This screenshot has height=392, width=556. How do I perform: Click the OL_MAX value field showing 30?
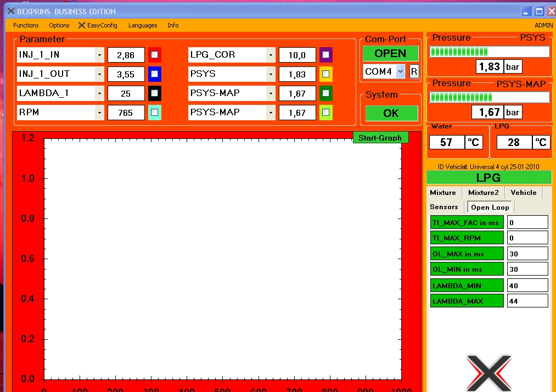527,254
